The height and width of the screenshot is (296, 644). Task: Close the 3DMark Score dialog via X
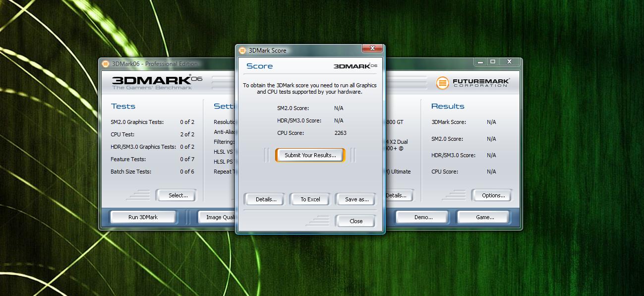(x=371, y=49)
